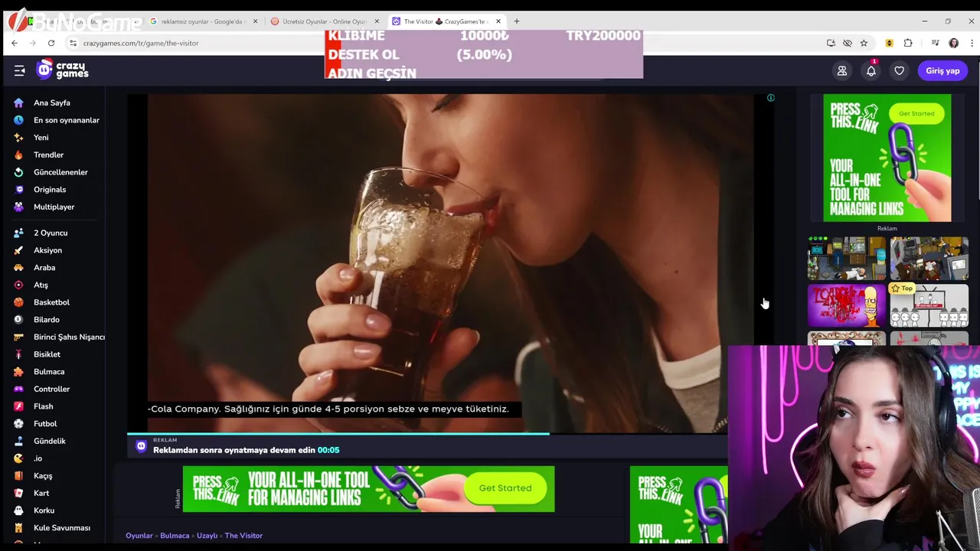Click Get Started in bottom banner
Viewport: 980px width, 551px height.
pos(505,488)
